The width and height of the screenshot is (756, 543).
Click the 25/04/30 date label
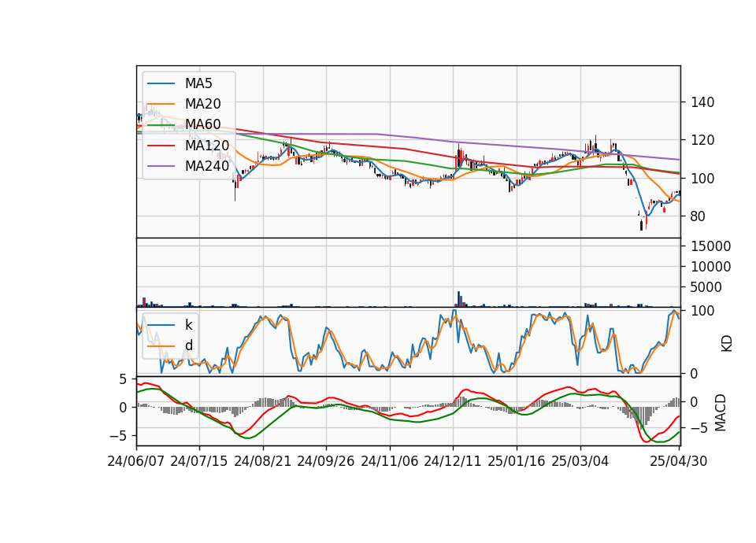coord(679,461)
